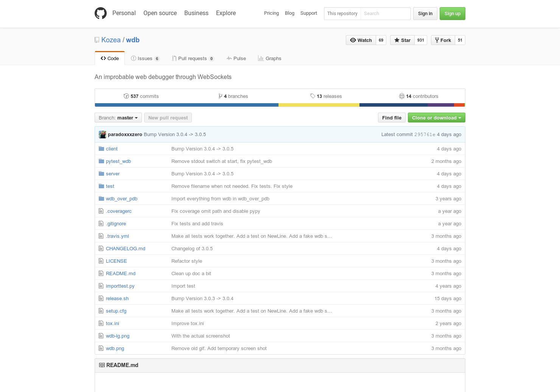This screenshot has width=560, height=392.
Task: Click the Star button
Action: (x=402, y=40)
